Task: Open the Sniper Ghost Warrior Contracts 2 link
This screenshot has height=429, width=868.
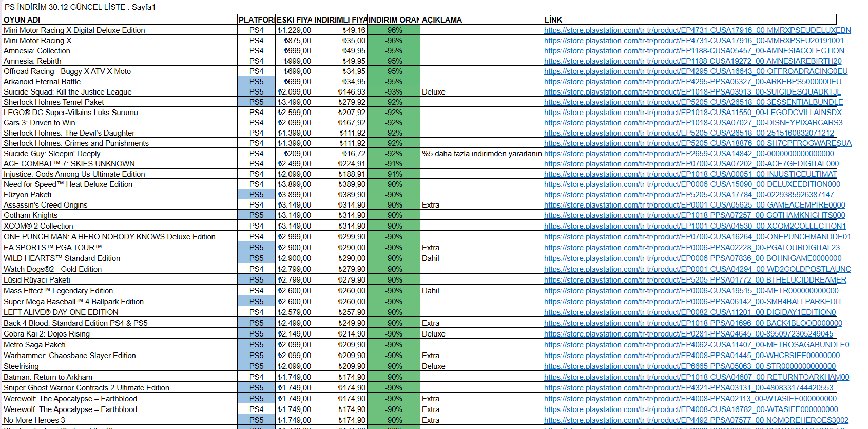Action: [x=689, y=388]
